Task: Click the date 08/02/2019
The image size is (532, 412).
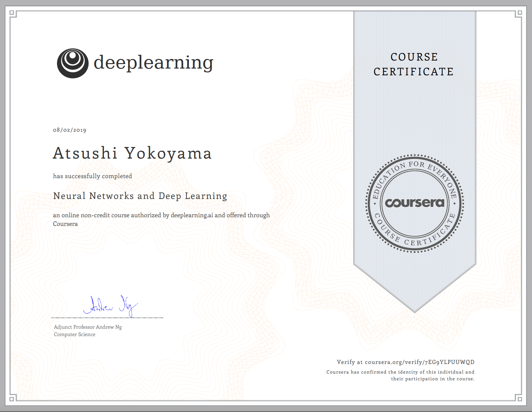Action: pos(69,130)
